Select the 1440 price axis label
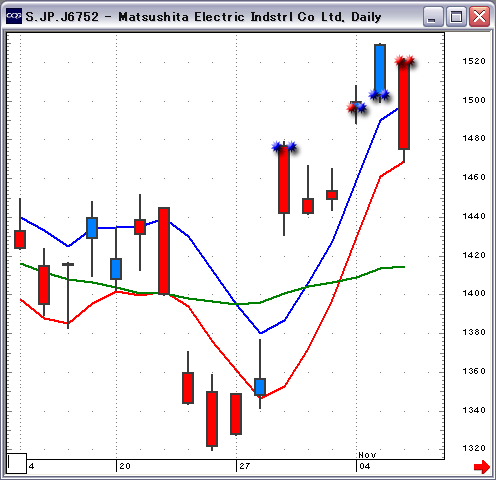The height and width of the screenshot is (480, 496). [x=474, y=216]
